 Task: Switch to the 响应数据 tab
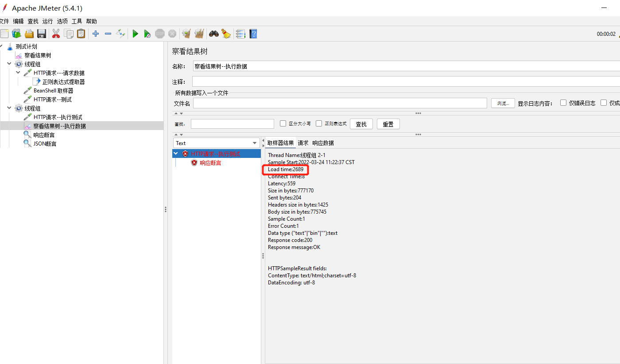coord(323,143)
